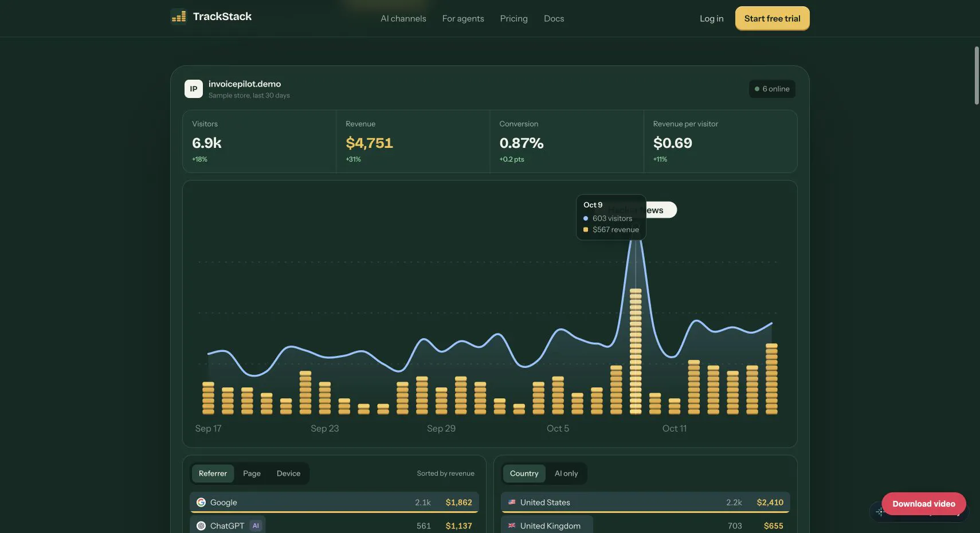Image resolution: width=980 pixels, height=533 pixels.
Task: Click the ChatGPT referrer icon
Action: pos(201,526)
